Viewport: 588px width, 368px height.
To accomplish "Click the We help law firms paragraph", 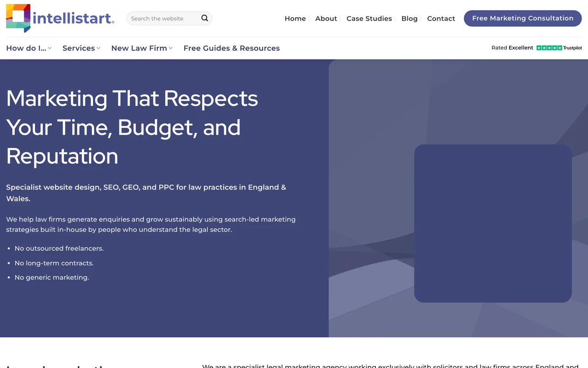I will [151, 224].
